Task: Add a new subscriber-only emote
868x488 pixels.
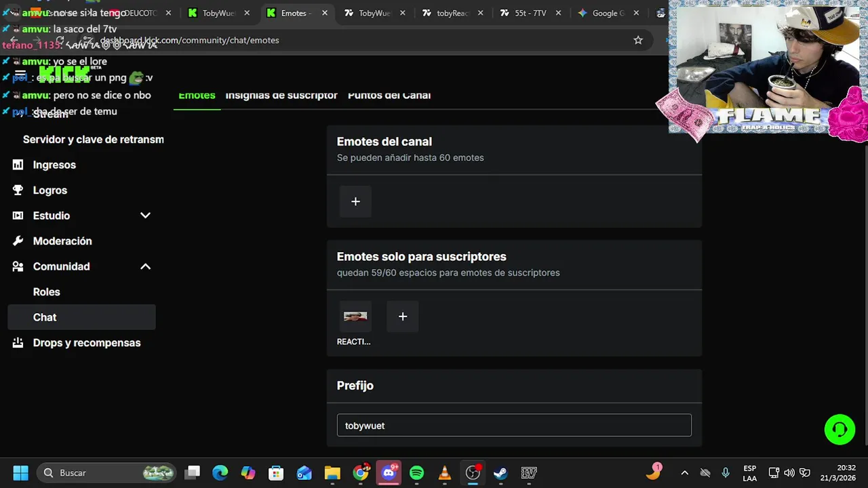Action: [403, 317]
